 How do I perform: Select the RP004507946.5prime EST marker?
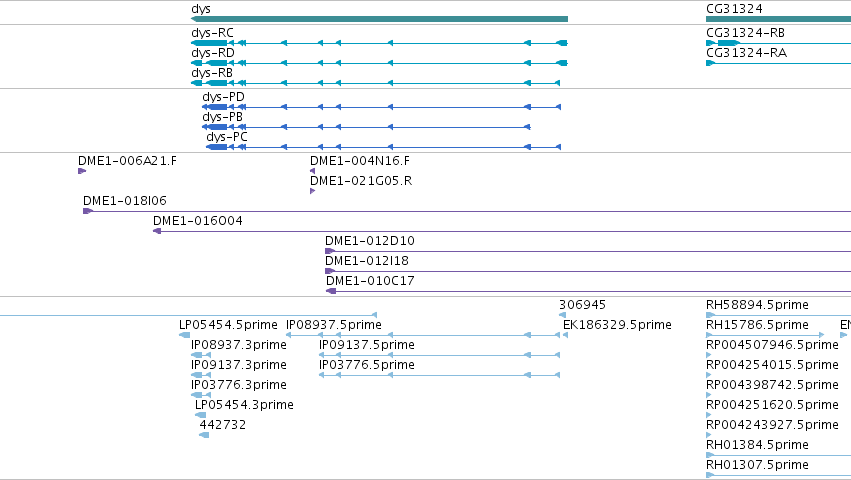click(709, 355)
